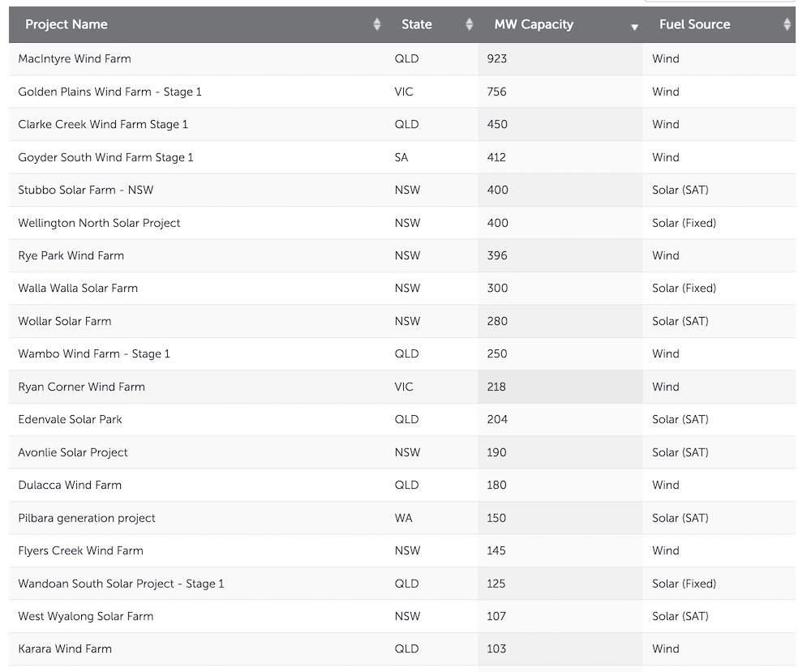Click the State header label

tap(416, 24)
